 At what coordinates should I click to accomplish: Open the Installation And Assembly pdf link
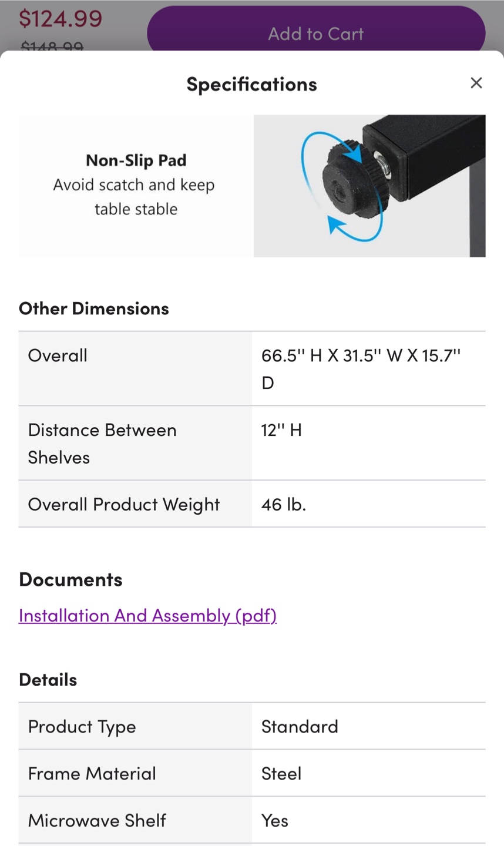[147, 615]
